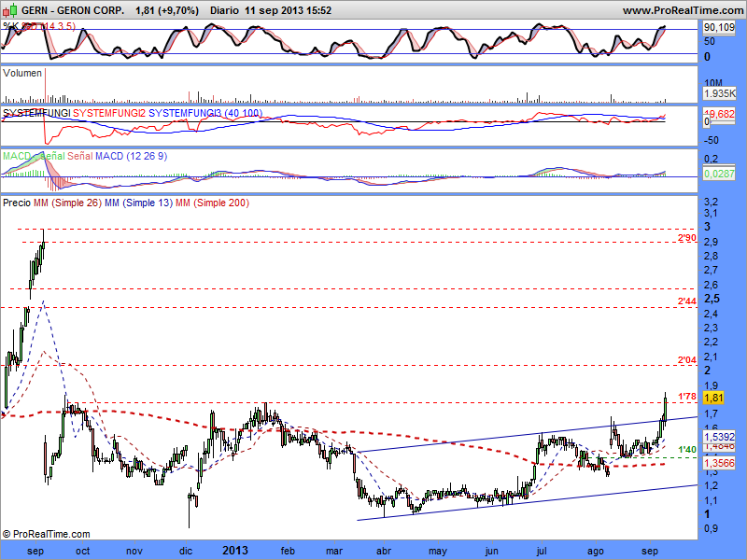747x560 pixels.
Task: Click the MM (Simple 200) moving average label
Action: coord(213,203)
